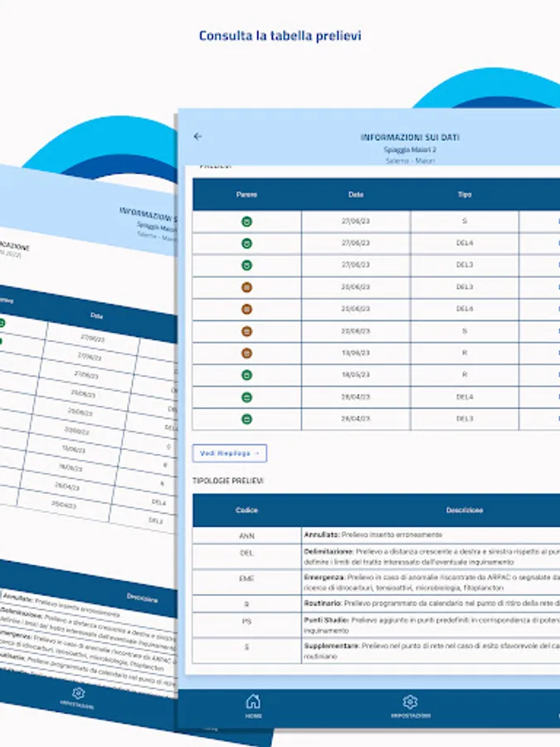The width and height of the screenshot is (560, 747).
Task: Select the DEL3 type cell in the 28/04/23 row
Action: click(x=465, y=419)
